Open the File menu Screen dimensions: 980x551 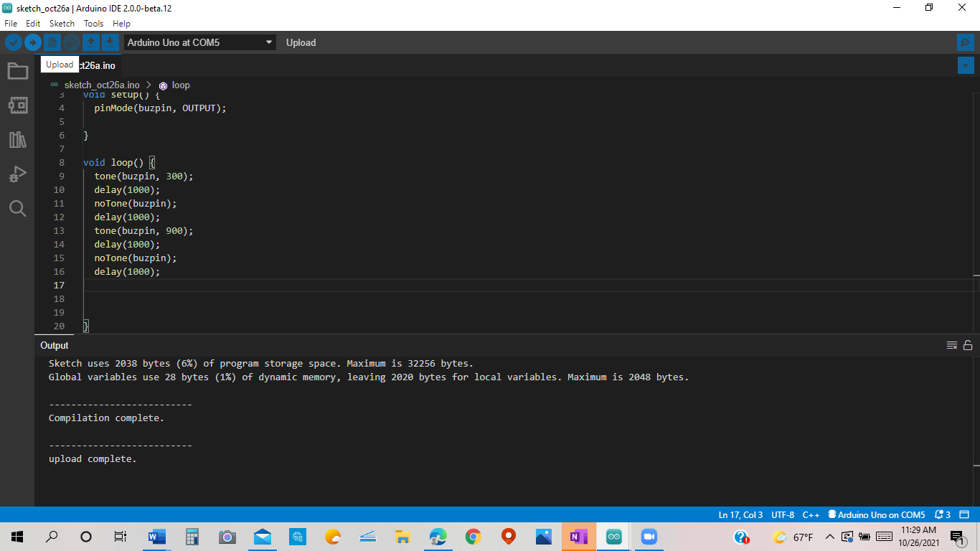tap(11, 24)
